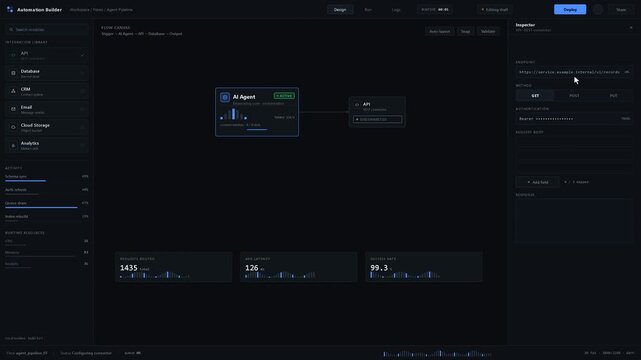Screen dimensions: 641x360
Task: Click the response output area
Action: point(574,221)
